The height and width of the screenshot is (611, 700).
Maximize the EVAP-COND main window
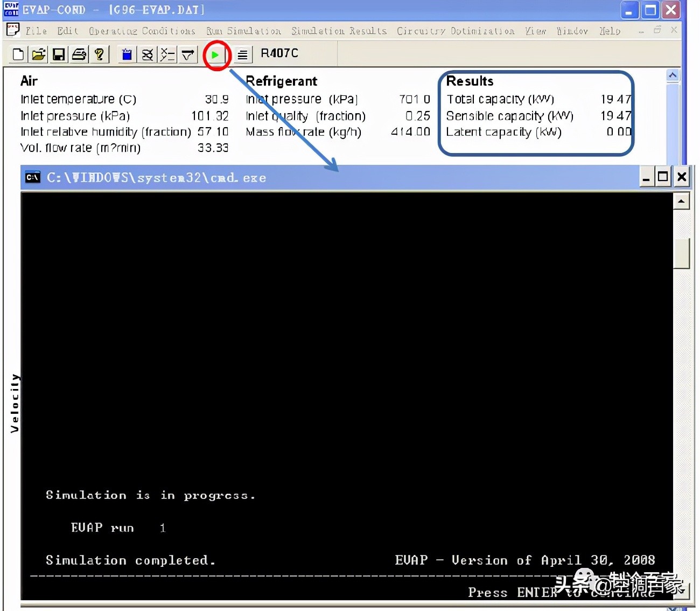click(x=650, y=10)
